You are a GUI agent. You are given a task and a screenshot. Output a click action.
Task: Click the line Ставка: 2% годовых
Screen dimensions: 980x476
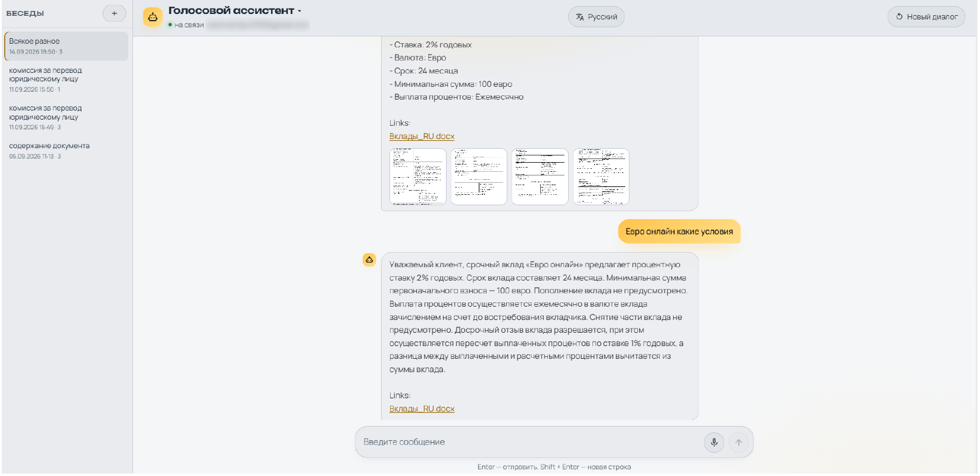point(431,45)
